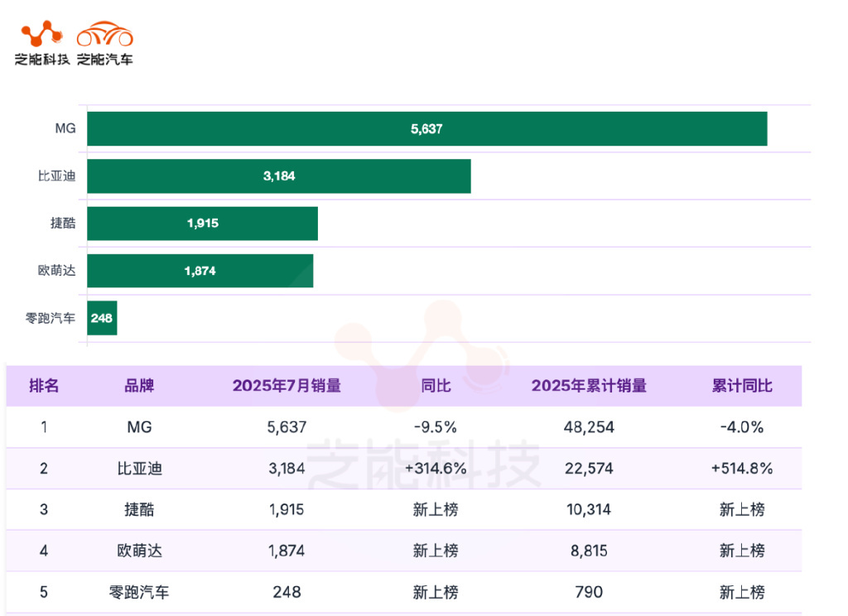Select the 欧萌达 bar labeled 1,874
Viewport: 848px width, 616px height.
[200, 271]
